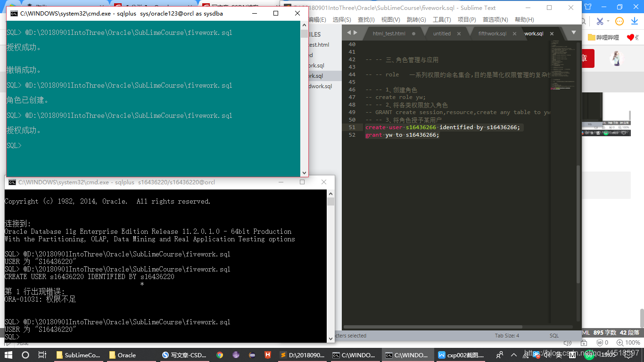Open the Windows Start menu

tap(8, 355)
